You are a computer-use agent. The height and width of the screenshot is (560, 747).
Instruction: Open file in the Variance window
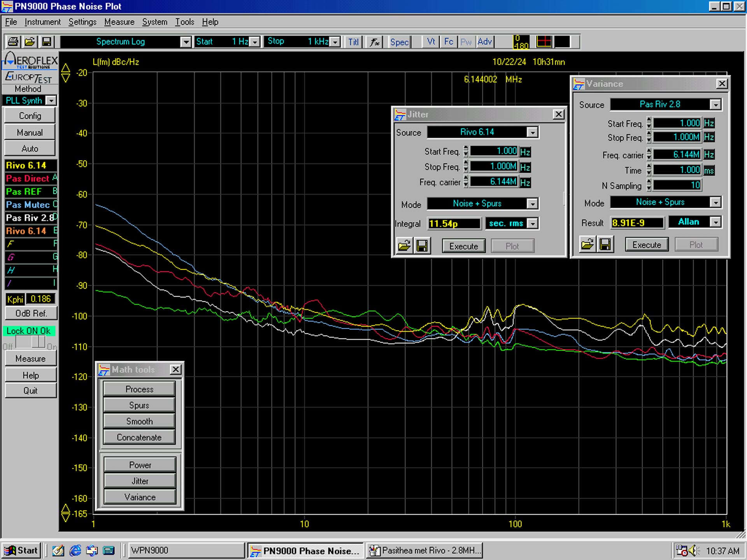(x=587, y=244)
